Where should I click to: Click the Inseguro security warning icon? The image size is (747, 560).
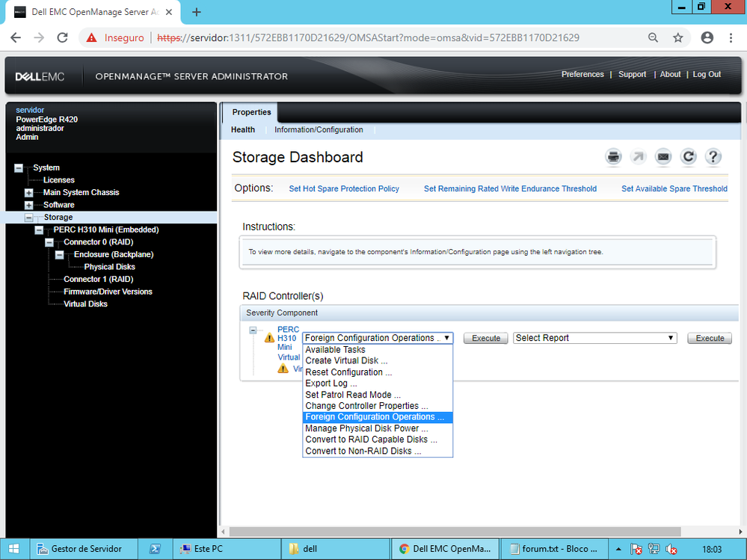coord(91,37)
